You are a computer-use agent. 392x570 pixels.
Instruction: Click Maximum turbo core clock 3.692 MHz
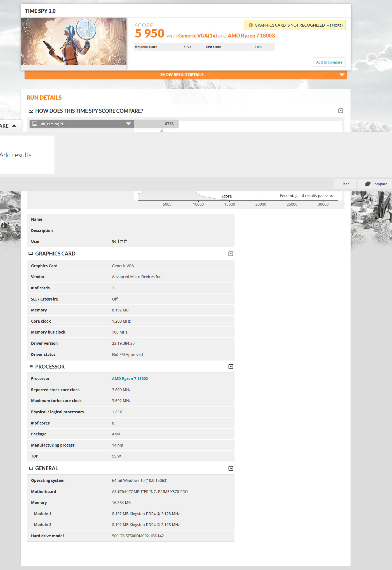point(121,401)
